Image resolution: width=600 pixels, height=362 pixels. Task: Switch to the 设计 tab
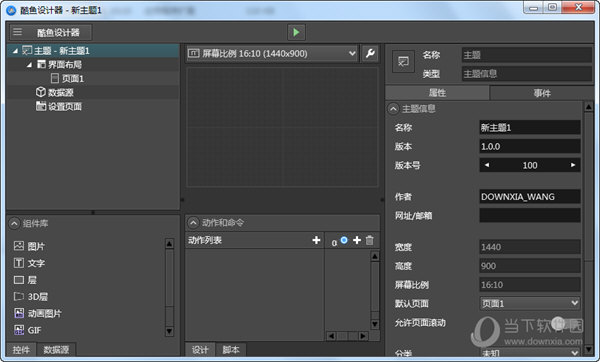click(200, 349)
